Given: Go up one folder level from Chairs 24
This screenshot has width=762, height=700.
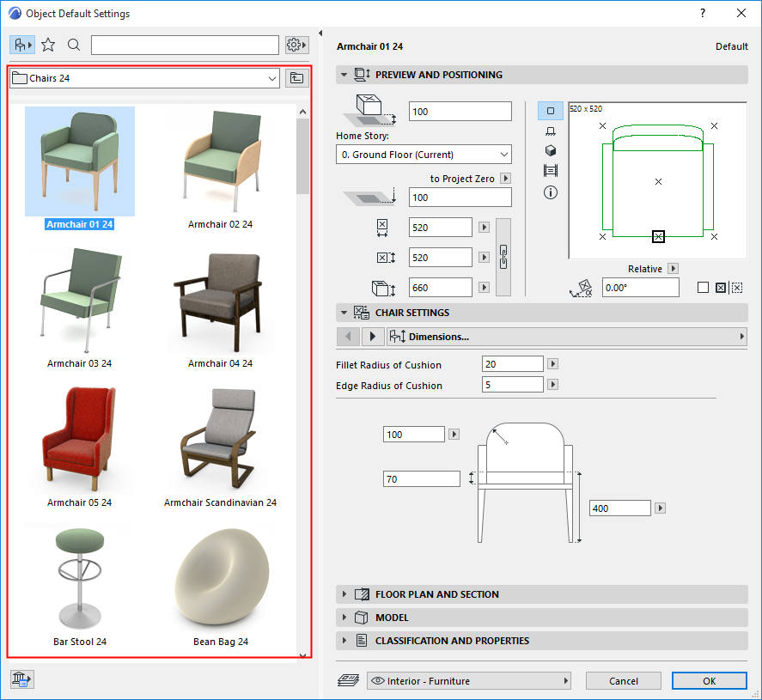Looking at the screenshot, I should tap(296, 78).
